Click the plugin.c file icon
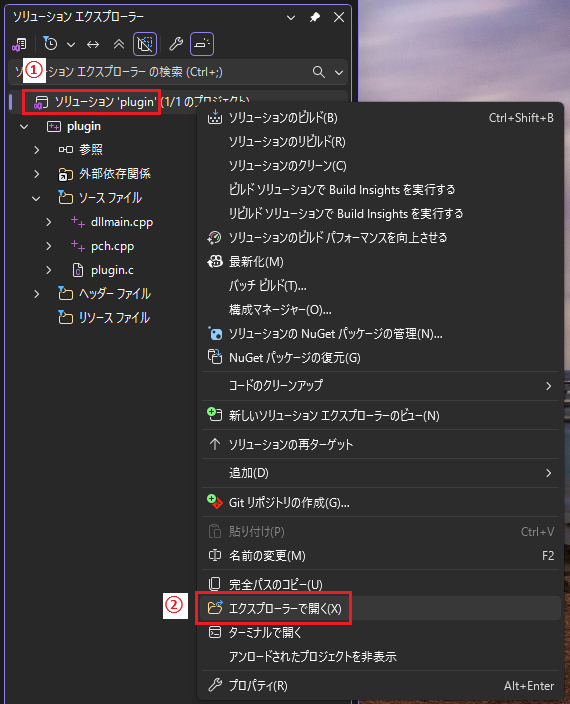Screen dimensions: 570x704 tap(78, 270)
